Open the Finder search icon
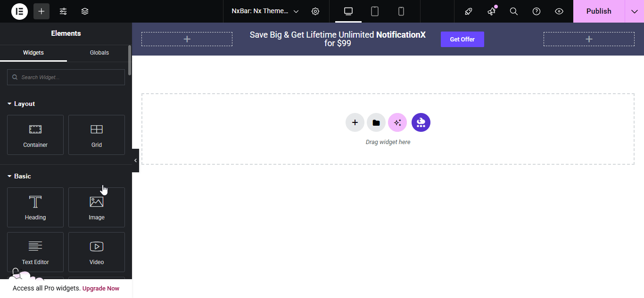This screenshot has height=298, width=644. pyautogui.click(x=514, y=11)
